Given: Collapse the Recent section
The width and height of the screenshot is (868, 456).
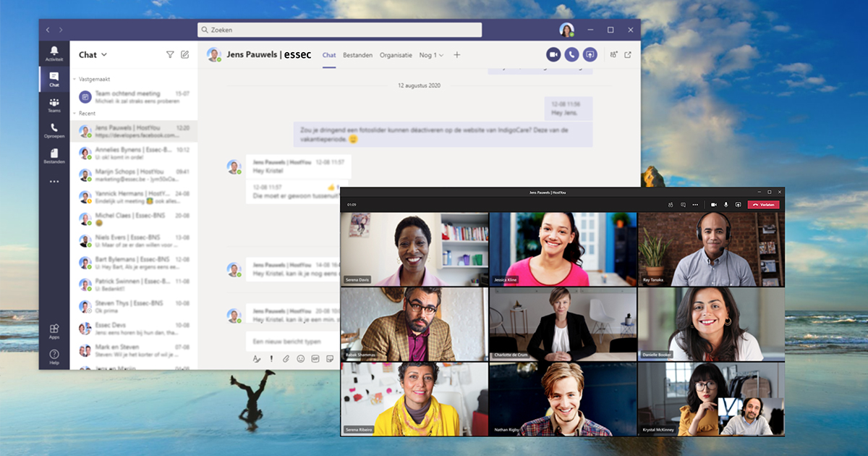Looking at the screenshot, I should [75, 114].
